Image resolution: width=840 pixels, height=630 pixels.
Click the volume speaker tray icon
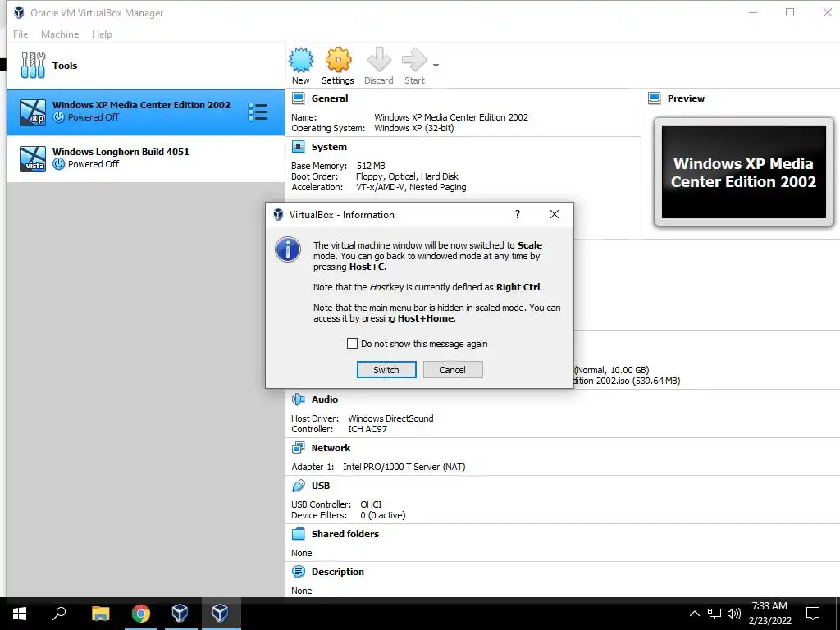[734, 614]
